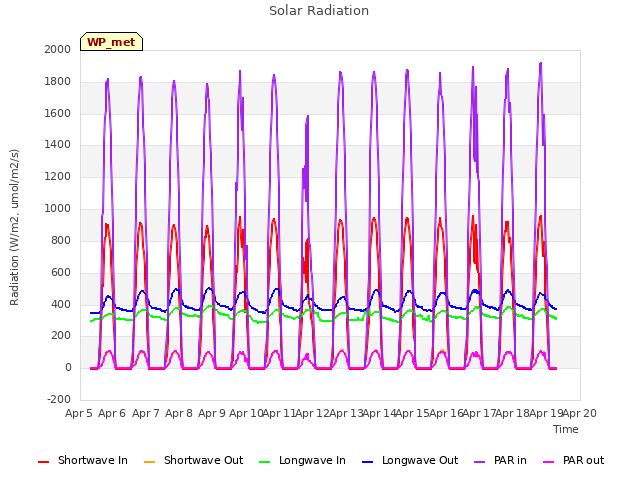Click the Time x-axis title
Screen dimensions: 640x480
[x=566, y=429]
